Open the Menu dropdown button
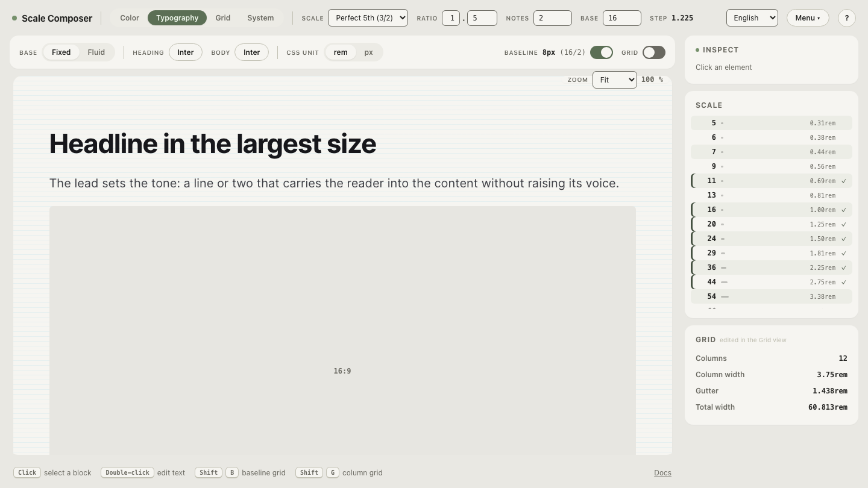The height and width of the screenshot is (488, 868). (x=808, y=18)
